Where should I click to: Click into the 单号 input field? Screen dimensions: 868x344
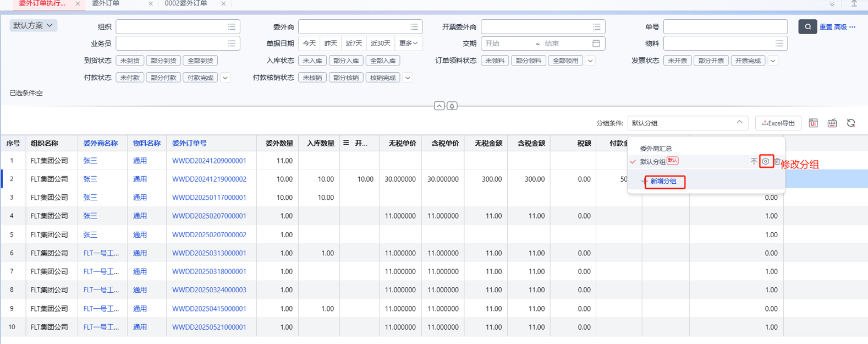pos(725,26)
